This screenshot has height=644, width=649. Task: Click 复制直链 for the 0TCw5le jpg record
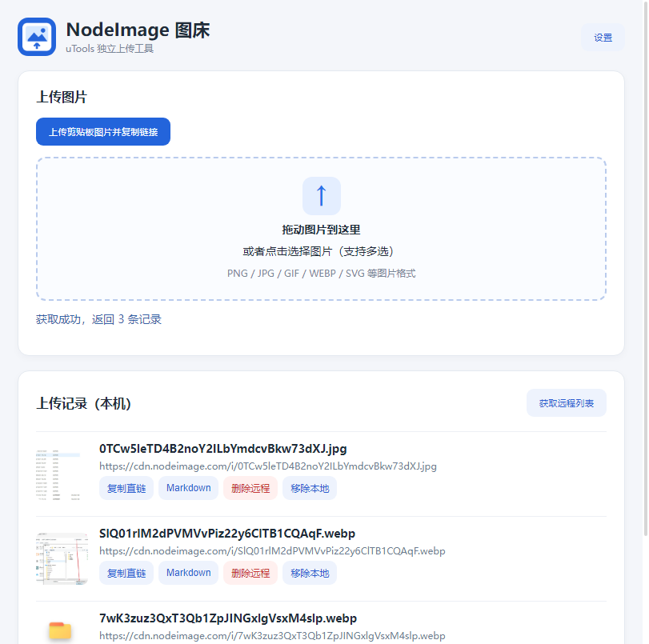click(x=126, y=488)
